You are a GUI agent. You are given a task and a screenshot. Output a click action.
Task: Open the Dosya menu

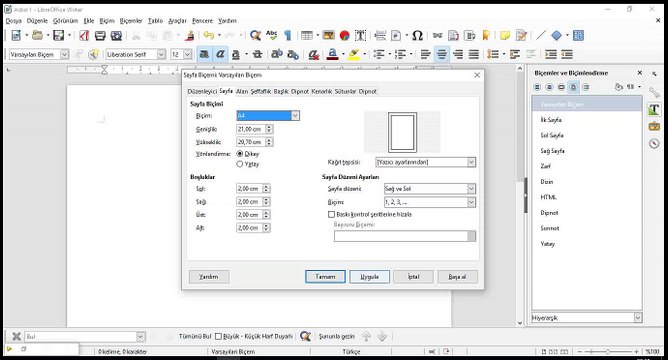(x=14, y=20)
